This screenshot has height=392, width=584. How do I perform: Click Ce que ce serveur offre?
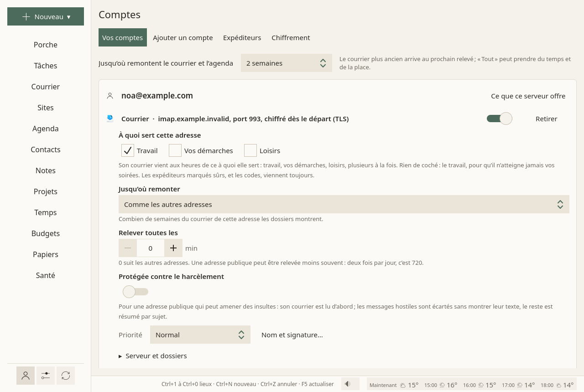(x=528, y=96)
